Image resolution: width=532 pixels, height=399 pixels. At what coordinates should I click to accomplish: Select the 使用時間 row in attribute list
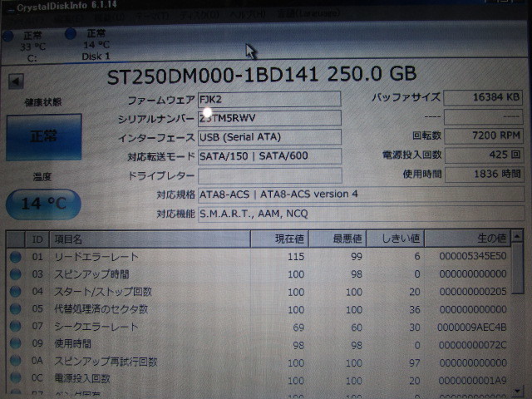[72, 343]
